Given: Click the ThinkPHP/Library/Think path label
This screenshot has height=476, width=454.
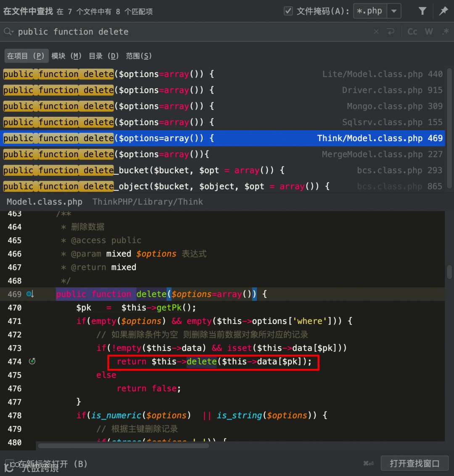Looking at the screenshot, I should pos(148,202).
